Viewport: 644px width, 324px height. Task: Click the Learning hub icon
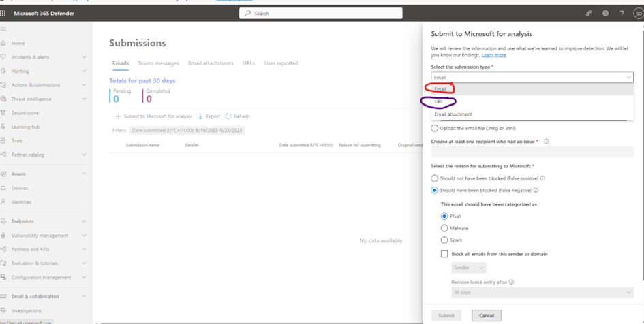click(x=3, y=127)
